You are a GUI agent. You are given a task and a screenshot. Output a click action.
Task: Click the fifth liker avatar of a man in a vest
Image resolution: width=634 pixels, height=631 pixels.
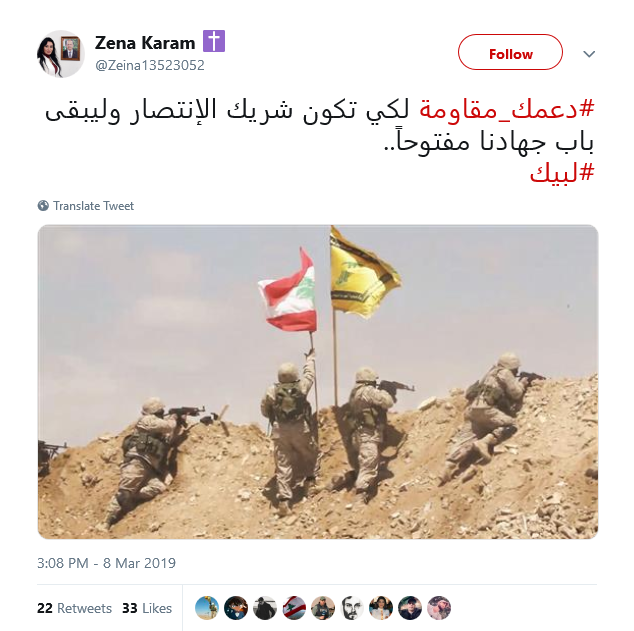click(323, 608)
